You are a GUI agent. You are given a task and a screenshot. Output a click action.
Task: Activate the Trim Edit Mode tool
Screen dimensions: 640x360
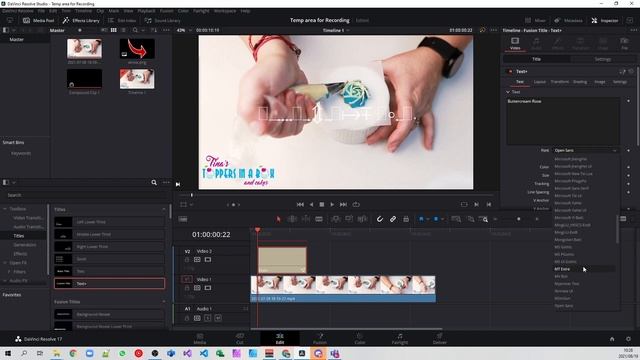coord(292,219)
